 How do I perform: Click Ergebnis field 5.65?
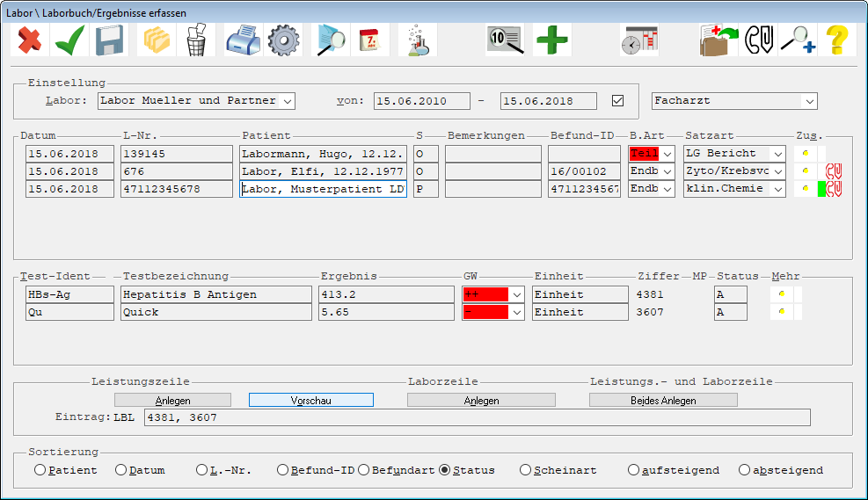(386, 313)
